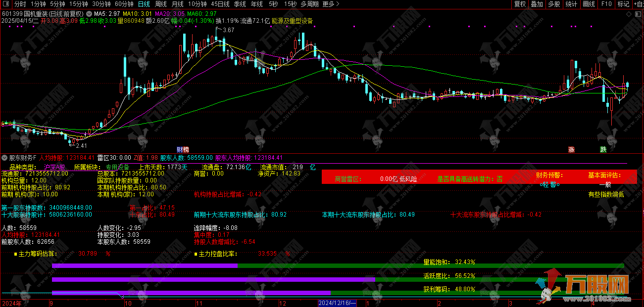644x307 pixels.
Task: Click the 2024/12/16 date marker on timeline
Action: tap(337, 303)
